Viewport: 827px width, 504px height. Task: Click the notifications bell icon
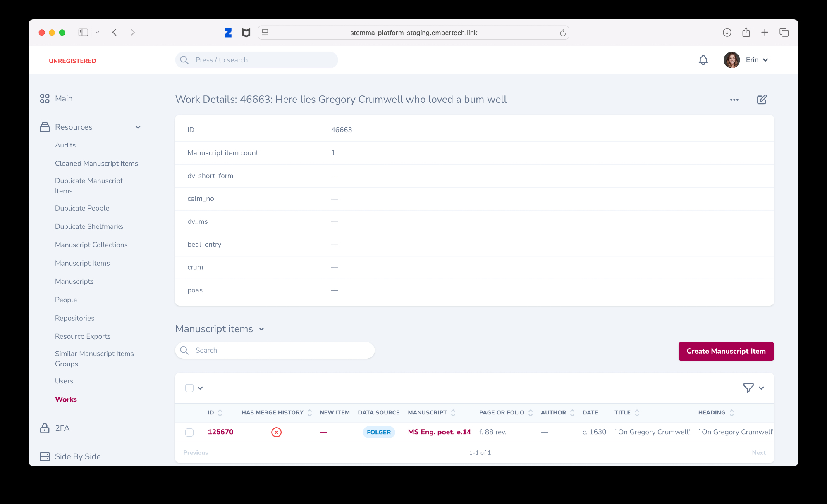click(703, 60)
